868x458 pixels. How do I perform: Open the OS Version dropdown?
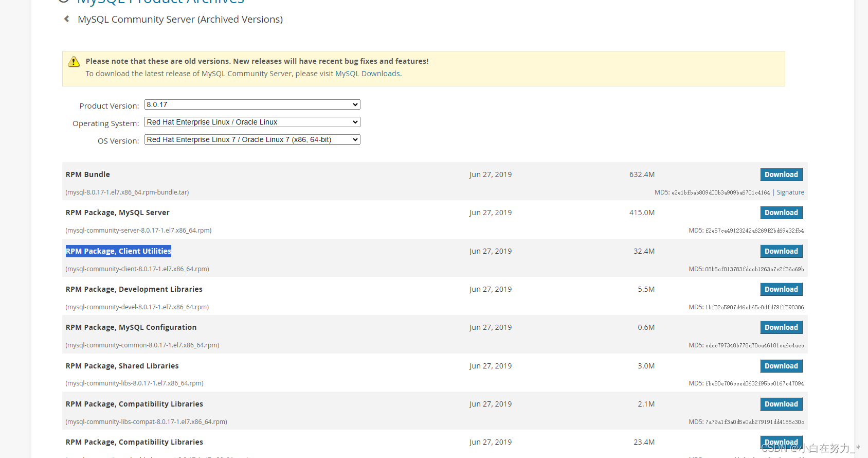[252, 139]
